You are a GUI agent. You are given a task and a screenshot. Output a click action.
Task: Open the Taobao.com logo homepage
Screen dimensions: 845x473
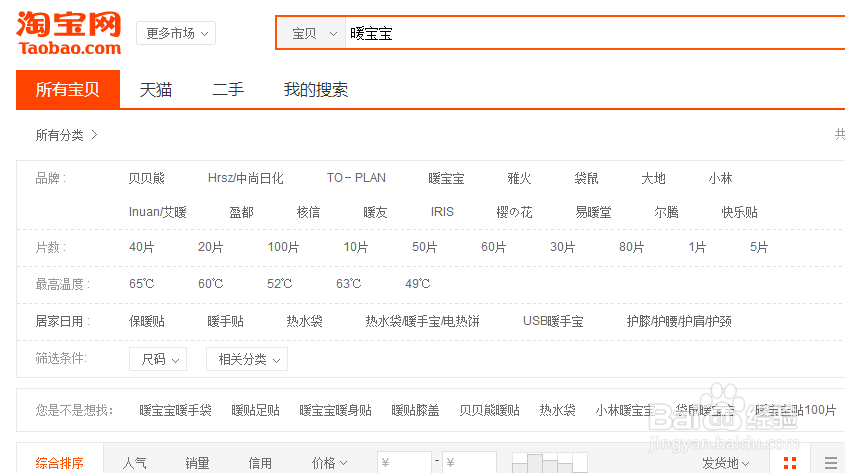click(69, 33)
